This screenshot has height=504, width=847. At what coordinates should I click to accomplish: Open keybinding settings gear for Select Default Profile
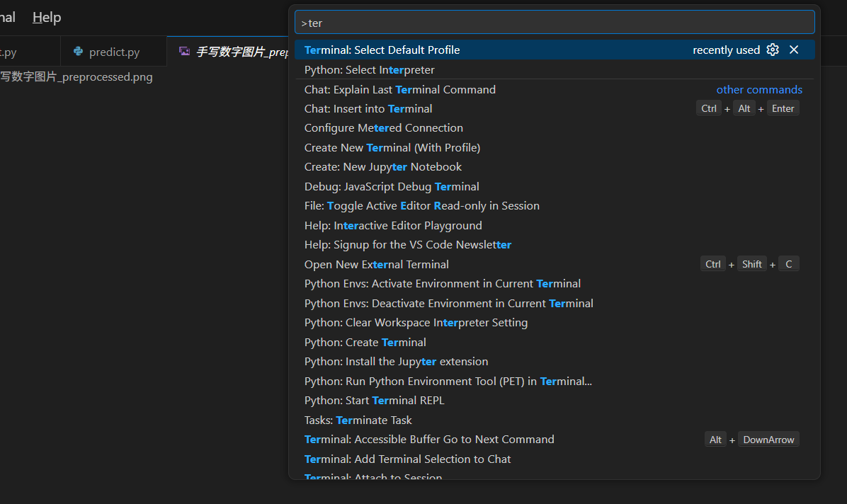click(773, 50)
